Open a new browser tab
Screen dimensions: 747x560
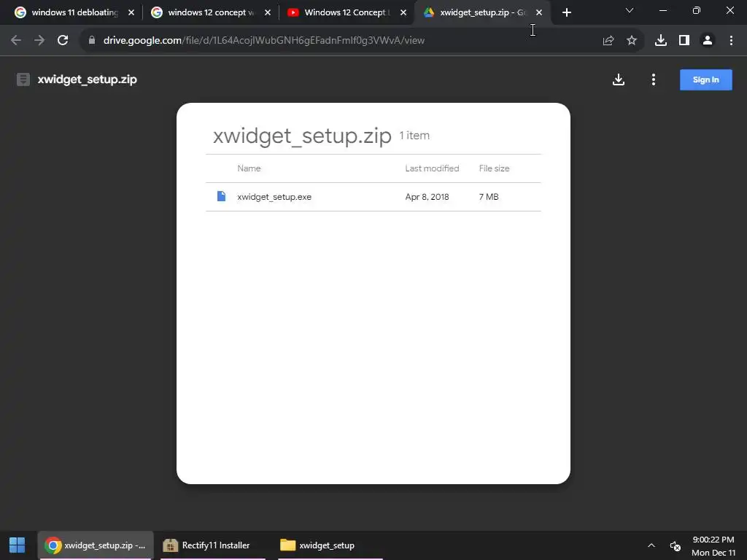click(x=566, y=13)
